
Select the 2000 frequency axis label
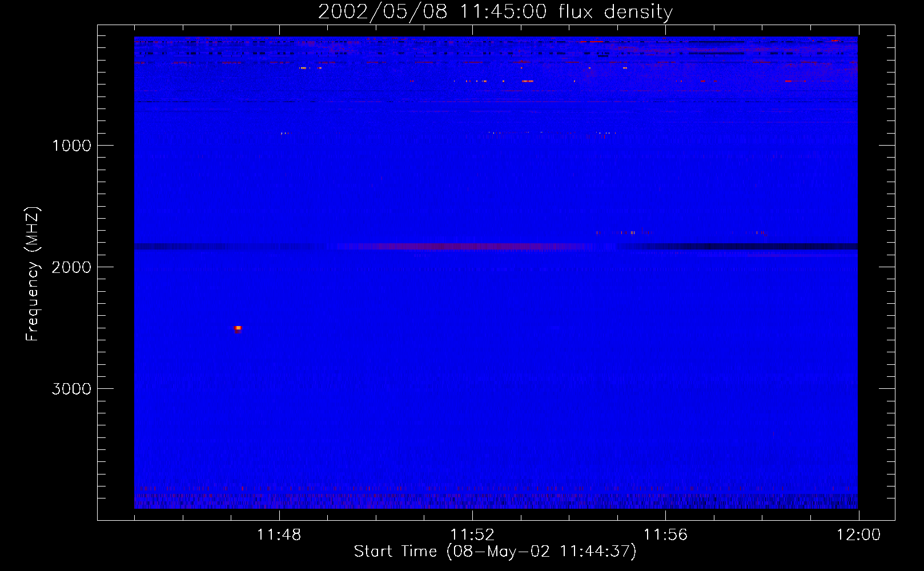point(71,267)
